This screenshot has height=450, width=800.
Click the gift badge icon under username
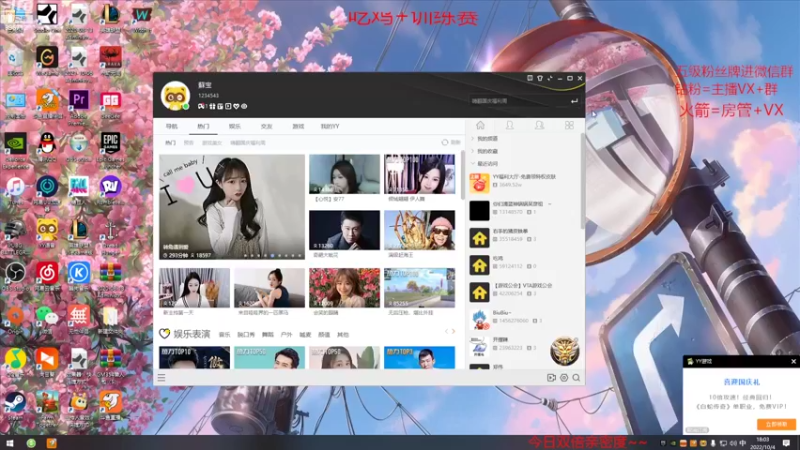pos(212,106)
